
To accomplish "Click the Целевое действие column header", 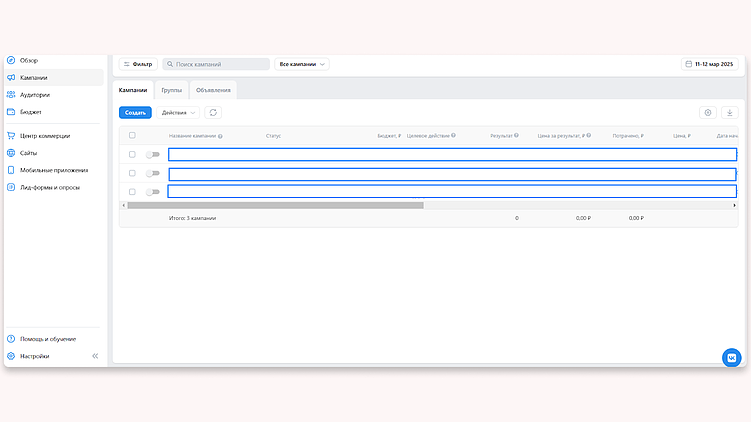I will pyautogui.click(x=428, y=136).
